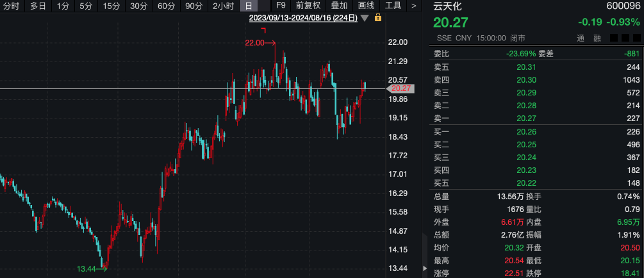Click the 卖二 price 20.28
644x278 pixels.
[526, 106]
